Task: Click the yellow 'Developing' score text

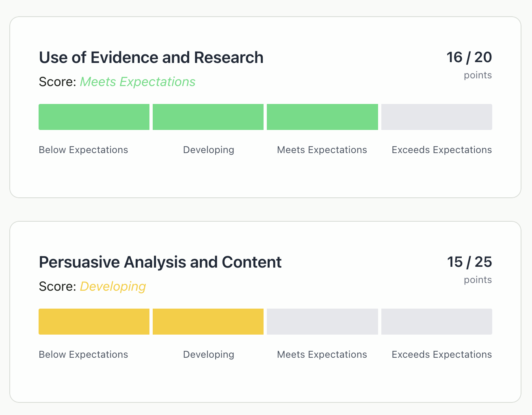Action: click(113, 287)
